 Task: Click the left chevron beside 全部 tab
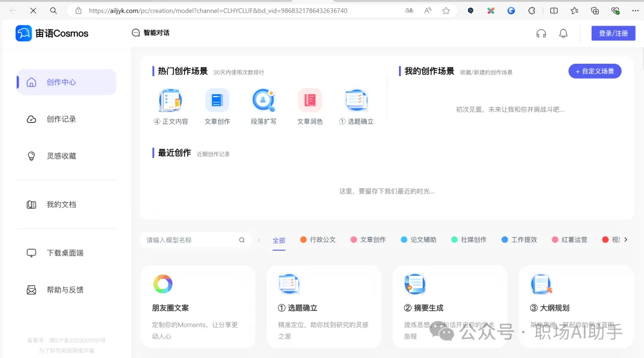point(259,239)
